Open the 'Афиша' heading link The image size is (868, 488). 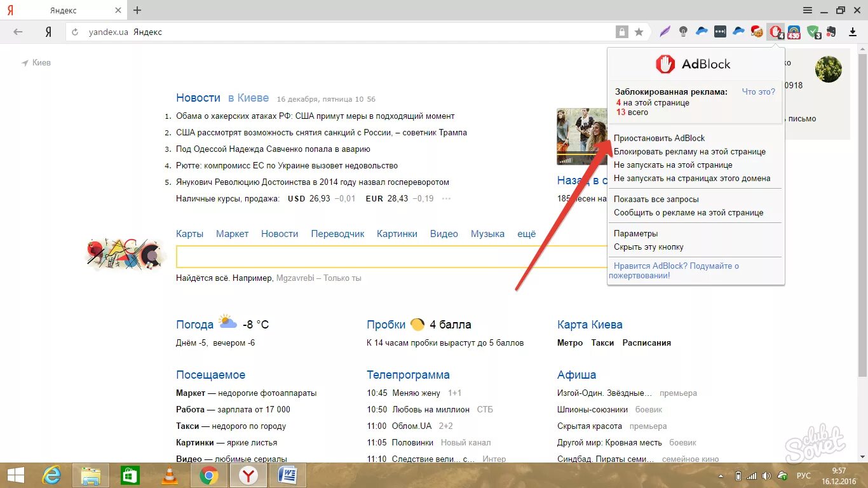click(x=576, y=375)
